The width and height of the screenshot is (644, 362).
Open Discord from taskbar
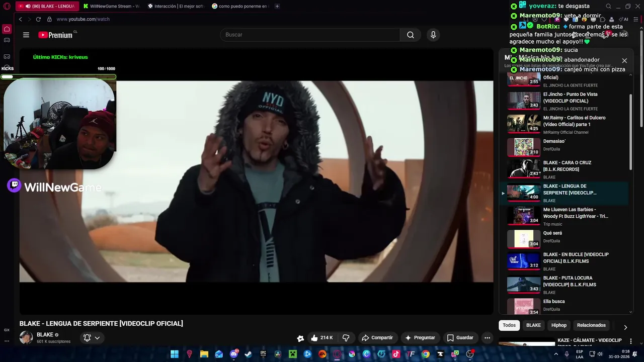pyautogui.click(x=234, y=354)
